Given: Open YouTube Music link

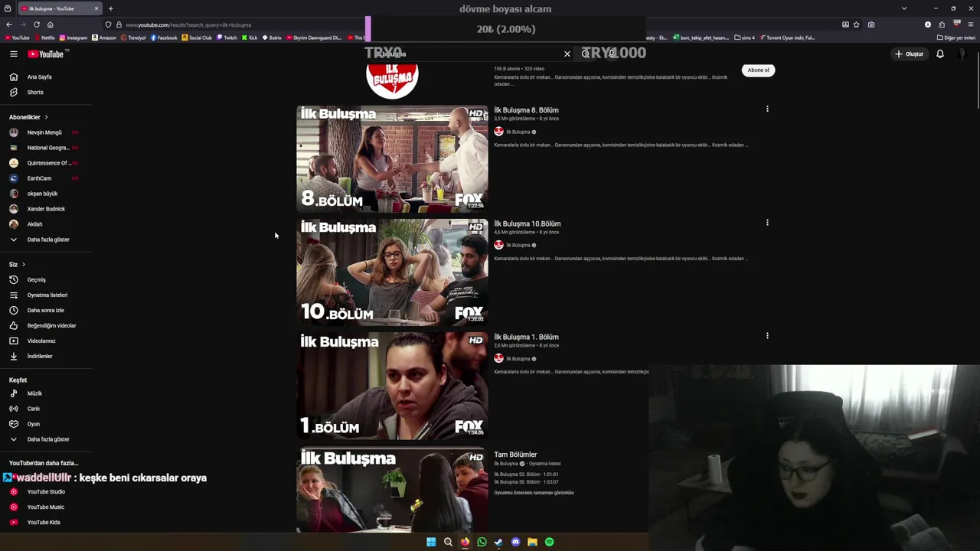Looking at the screenshot, I should [x=45, y=507].
